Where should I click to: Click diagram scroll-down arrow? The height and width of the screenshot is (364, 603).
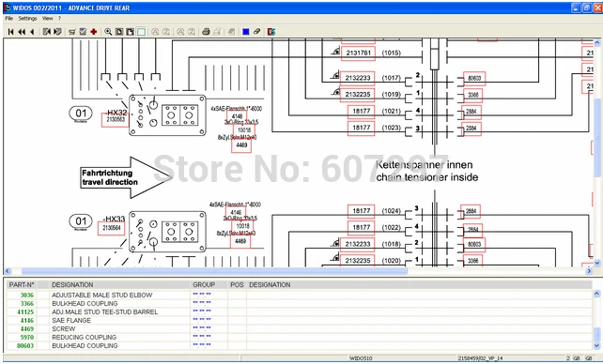click(x=597, y=263)
